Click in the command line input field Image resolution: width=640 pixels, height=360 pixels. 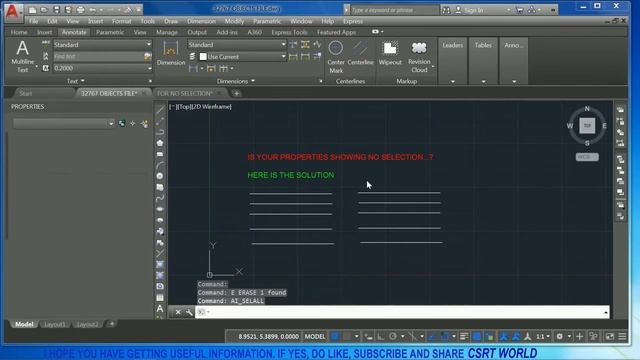point(402,312)
